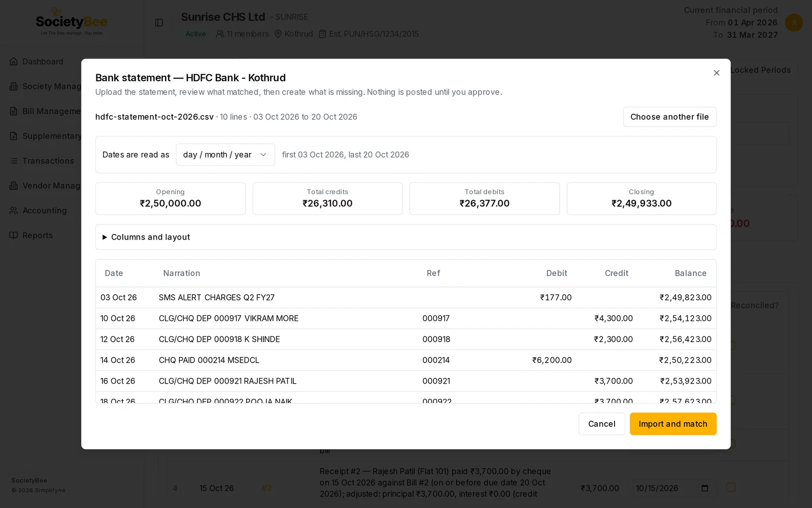The width and height of the screenshot is (812, 508).
Task: Click the Closing ₹2,49,933.00 card
Action: click(641, 199)
